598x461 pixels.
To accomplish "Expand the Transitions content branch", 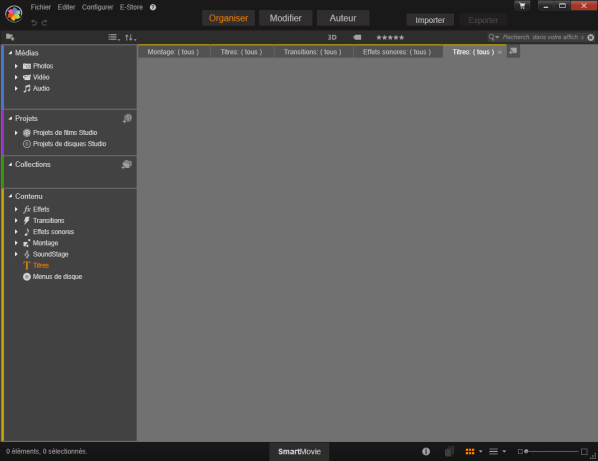I will (x=16, y=220).
